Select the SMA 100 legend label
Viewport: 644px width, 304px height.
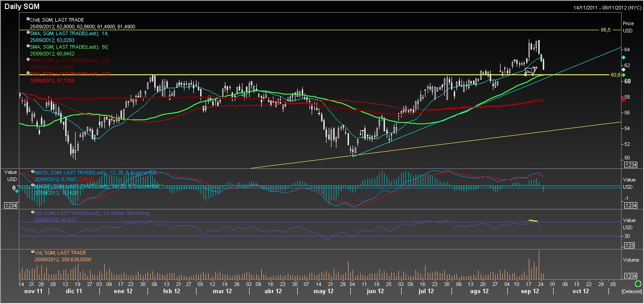(70, 74)
